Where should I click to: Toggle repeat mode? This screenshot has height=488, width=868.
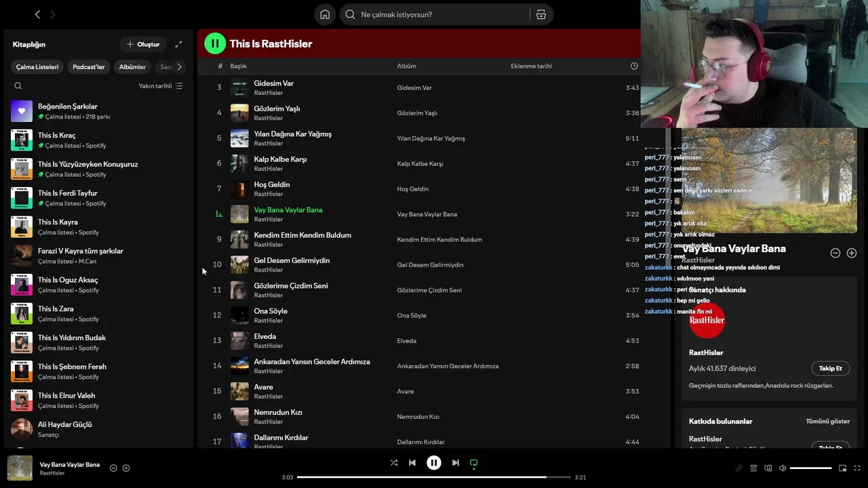[x=474, y=463]
